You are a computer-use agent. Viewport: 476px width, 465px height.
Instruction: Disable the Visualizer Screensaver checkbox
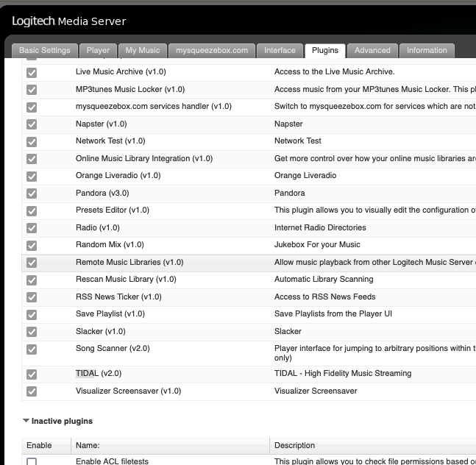click(x=32, y=391)
